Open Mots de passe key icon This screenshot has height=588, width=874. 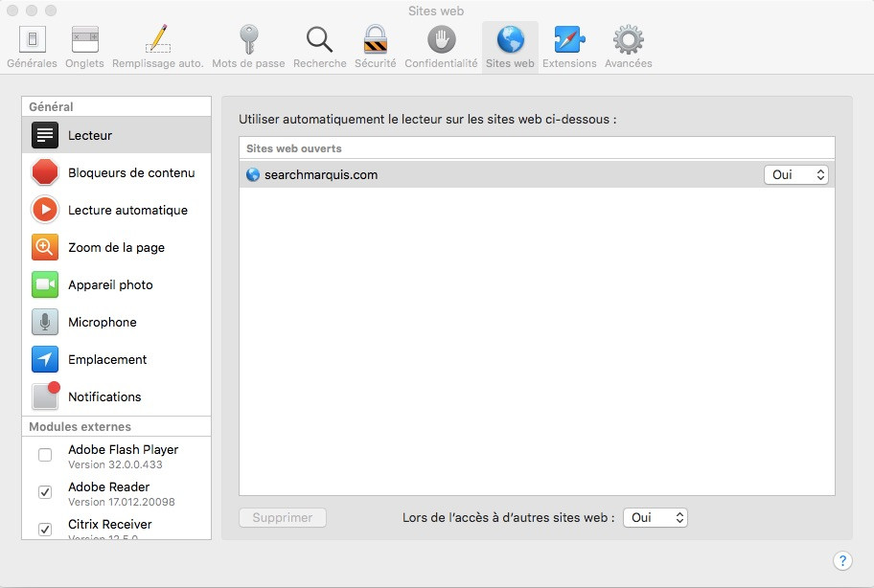(248, 45)
